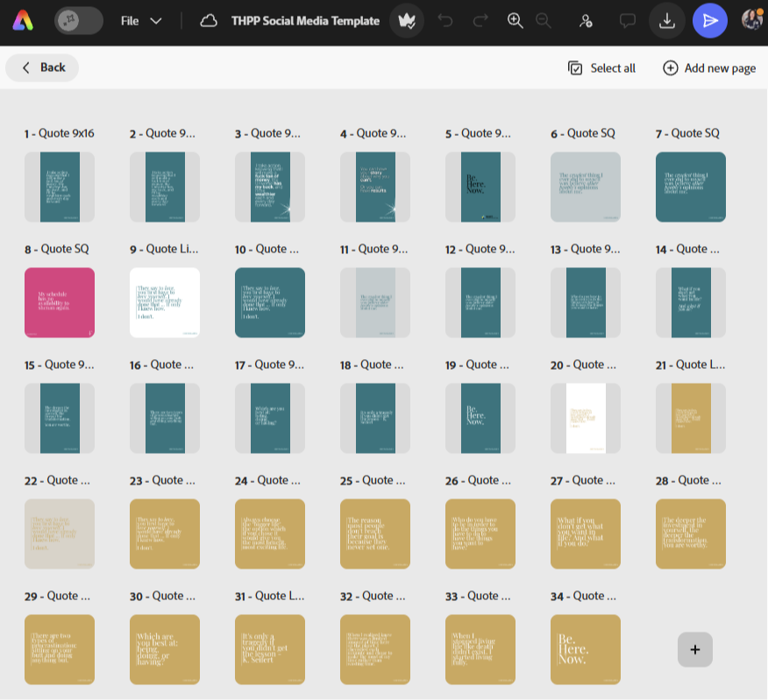Go back with the Back button

point(42,67)
